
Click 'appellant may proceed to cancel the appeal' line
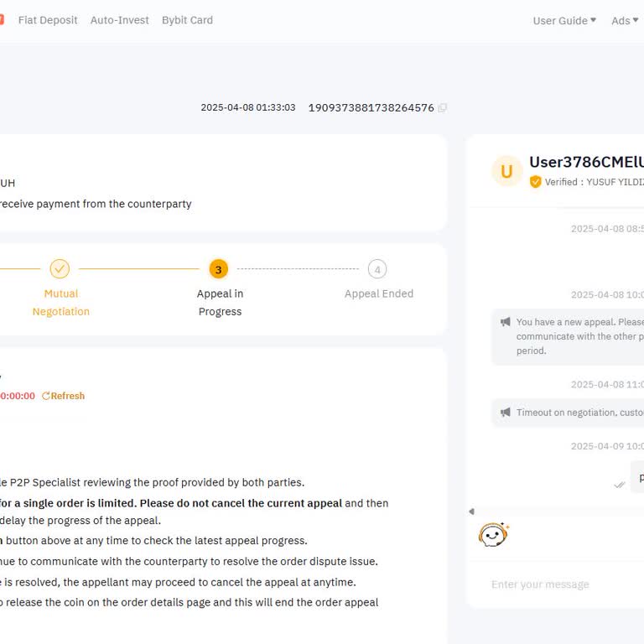point(178,582)
